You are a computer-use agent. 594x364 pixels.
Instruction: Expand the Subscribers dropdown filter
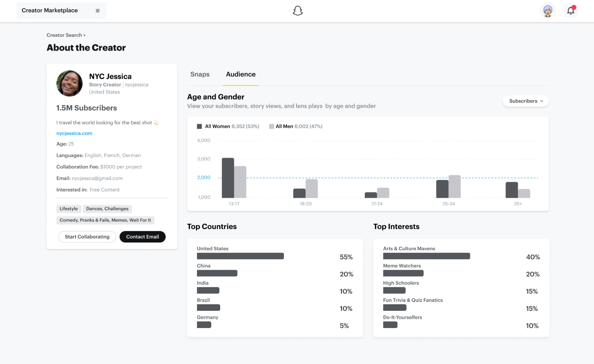pyautogui.click(x=525, y=101)
